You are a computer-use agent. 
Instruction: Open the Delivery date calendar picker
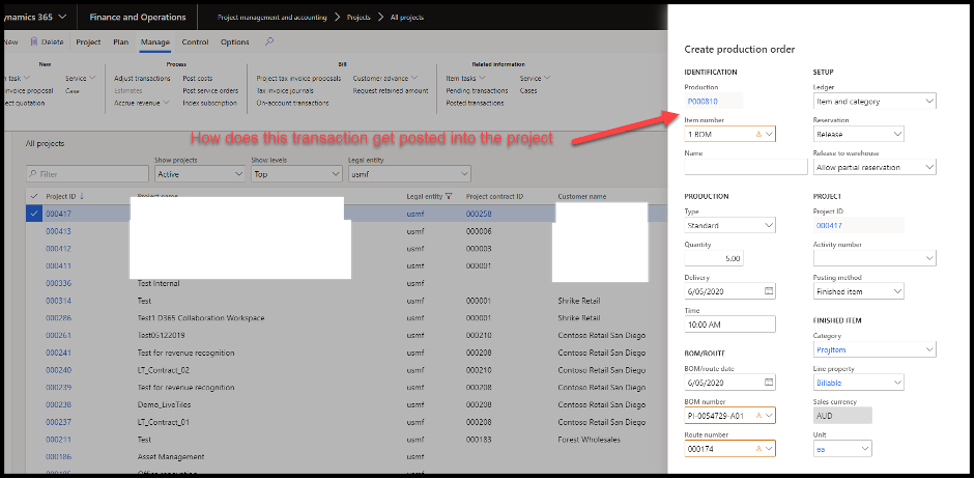point(768,291)
